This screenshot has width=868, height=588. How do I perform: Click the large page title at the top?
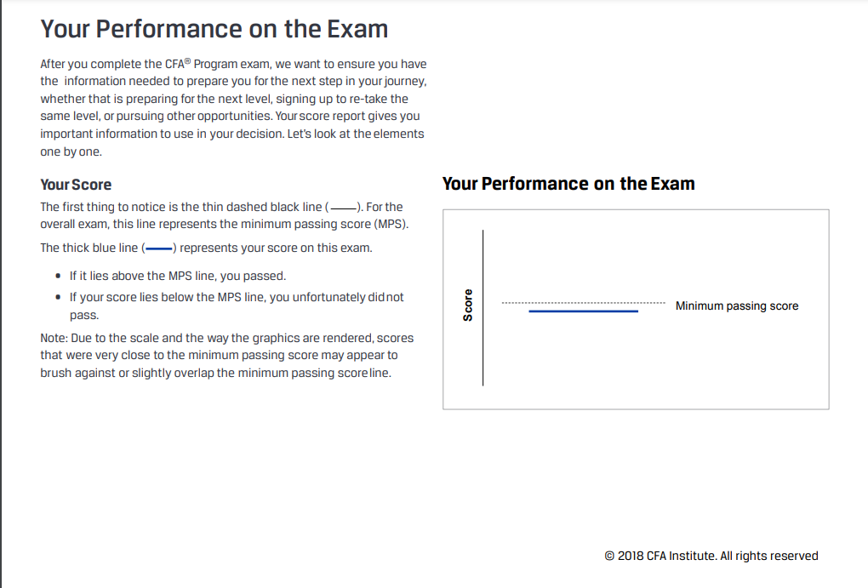(214, 29)
